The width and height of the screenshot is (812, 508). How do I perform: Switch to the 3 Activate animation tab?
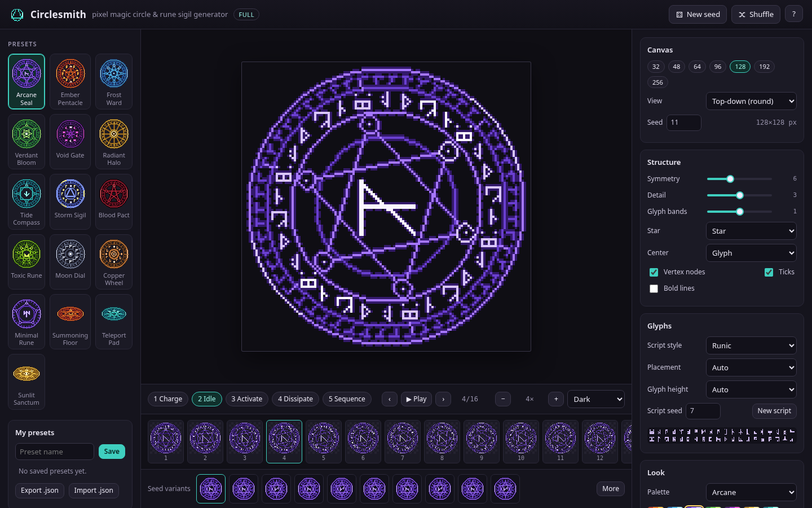(247, 399)
